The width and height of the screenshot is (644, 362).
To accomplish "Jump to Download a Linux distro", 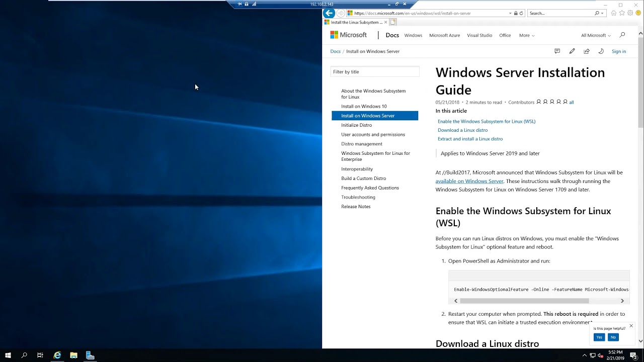I will (462, 130).
